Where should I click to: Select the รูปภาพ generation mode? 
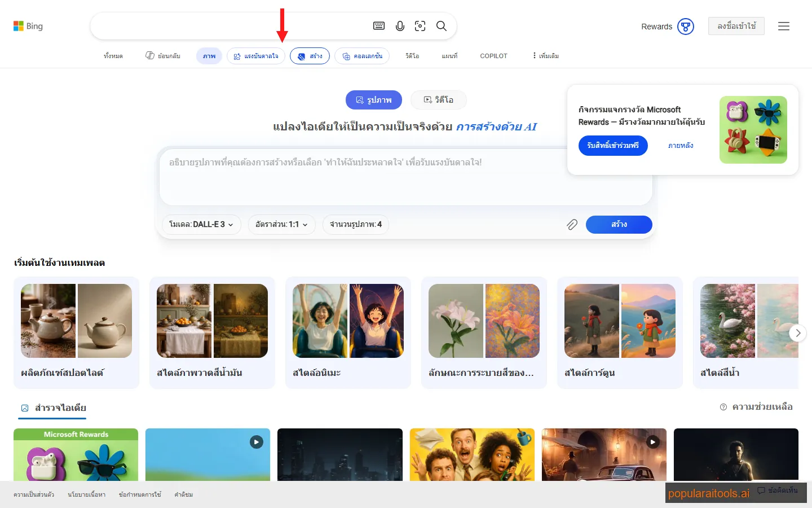[373, 99]
